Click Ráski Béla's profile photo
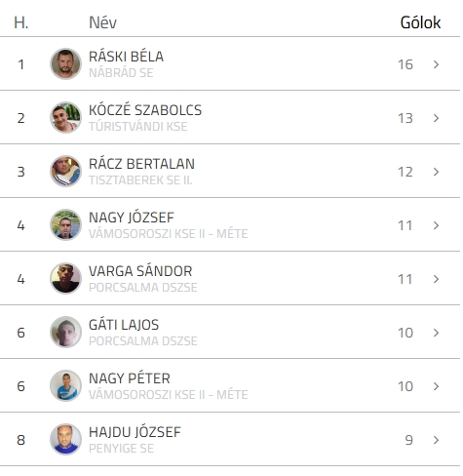The image size is (463, 476). point(65,63)
